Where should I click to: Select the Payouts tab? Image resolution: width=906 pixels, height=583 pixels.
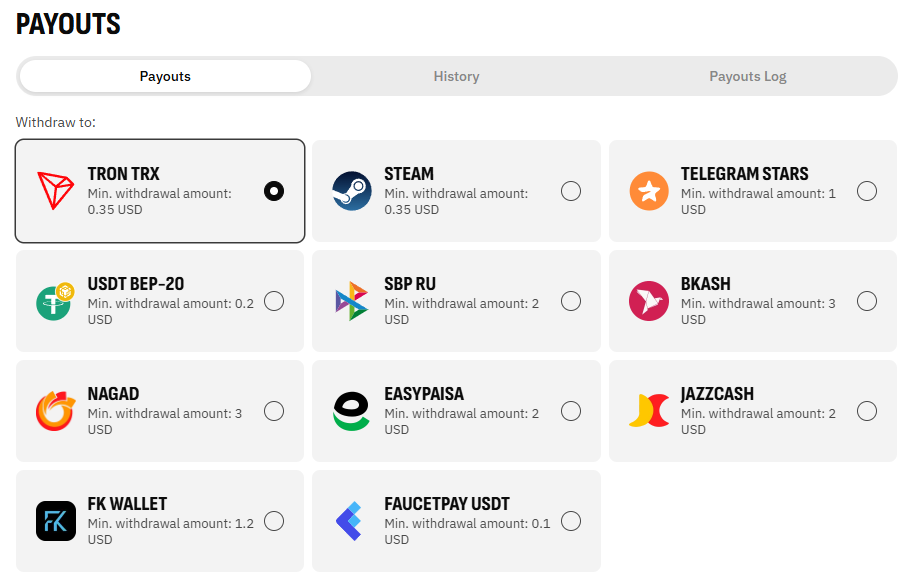tap(165, 76)
